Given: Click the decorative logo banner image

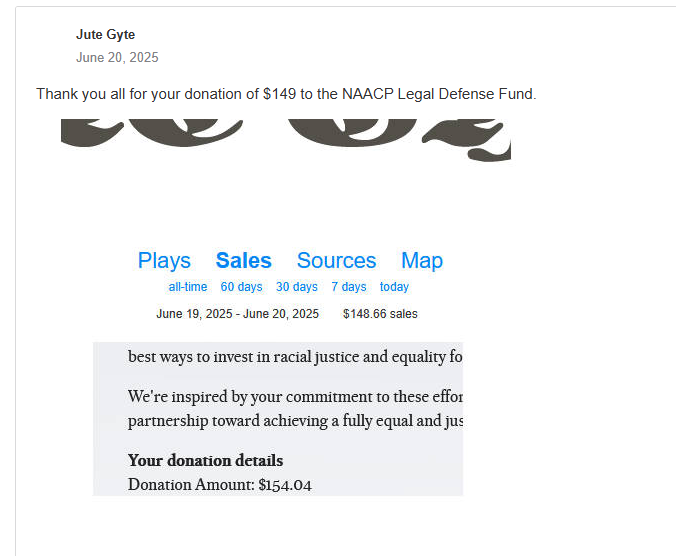Looking at the screenshot, I should (286, 140).
